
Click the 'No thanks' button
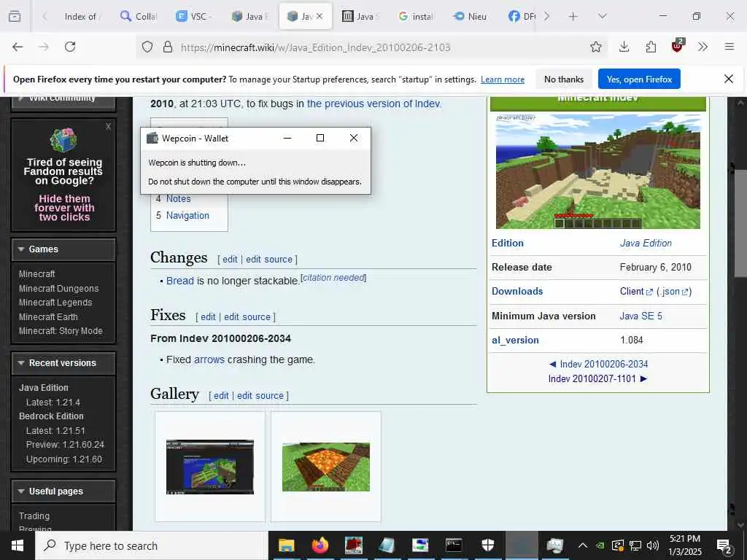pyautogui.click(x=564, y=79)
